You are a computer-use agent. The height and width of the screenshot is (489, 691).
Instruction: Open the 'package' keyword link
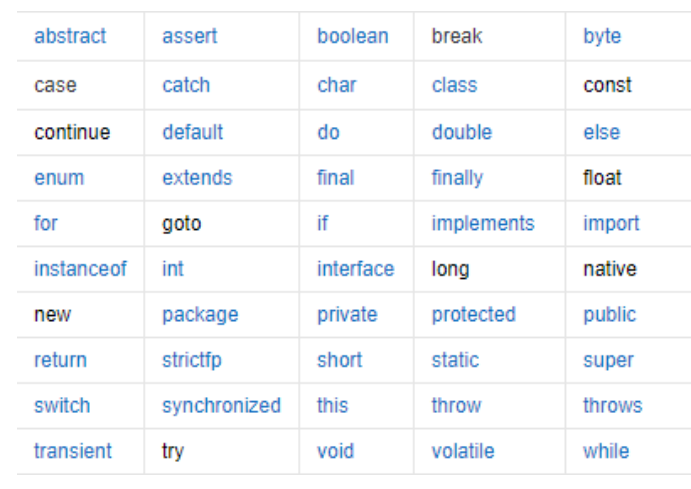(200, 315)
